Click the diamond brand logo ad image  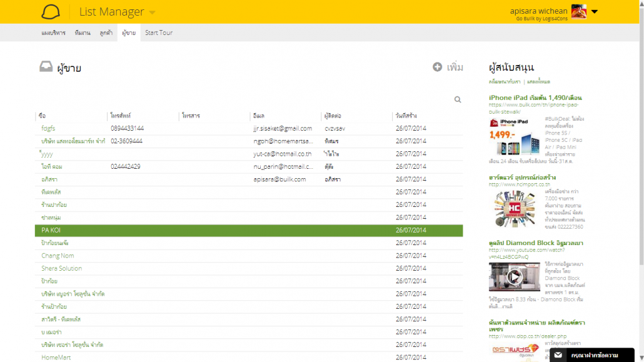515,351
